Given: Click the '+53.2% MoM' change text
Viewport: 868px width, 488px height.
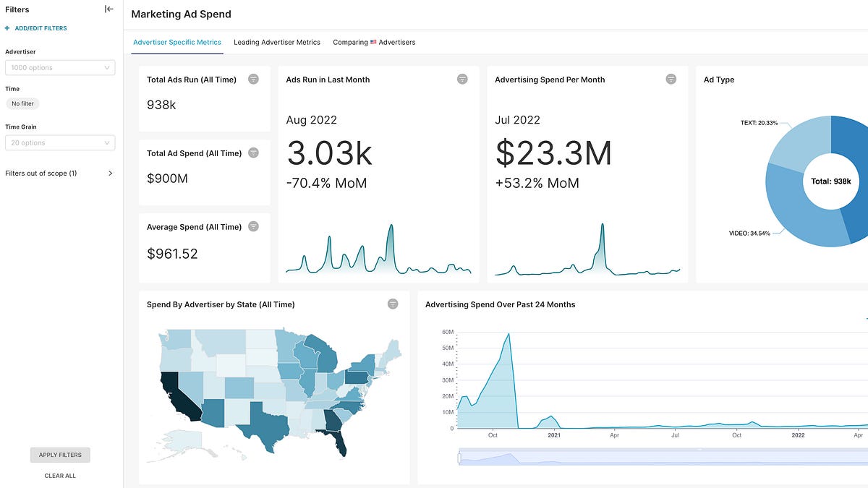Looking at the screenshot, I should pos(537,183).
